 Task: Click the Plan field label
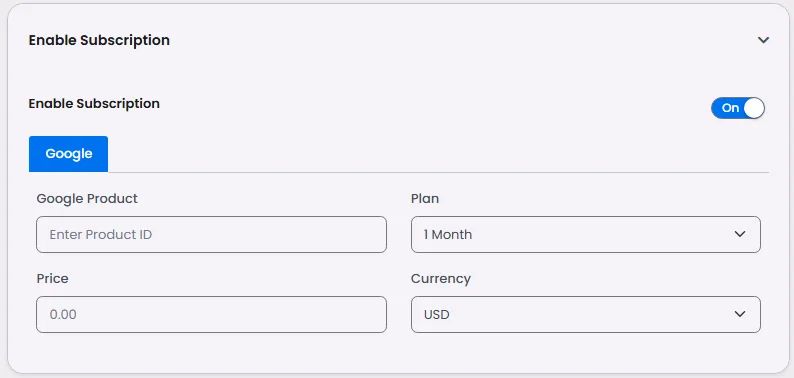425,199
